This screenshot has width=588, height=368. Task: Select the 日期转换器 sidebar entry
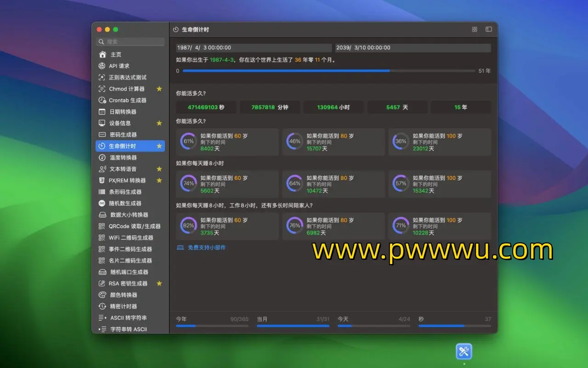click(122, 112)
